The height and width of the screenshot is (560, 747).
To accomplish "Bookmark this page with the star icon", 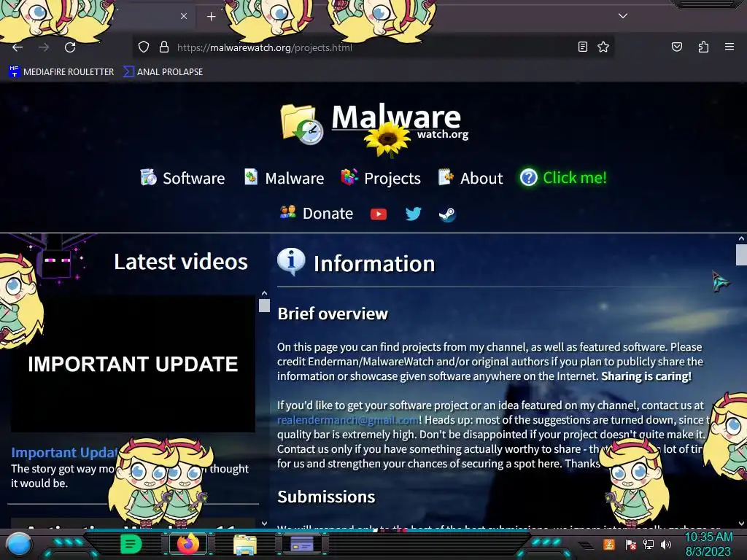I will coord(603,47).
